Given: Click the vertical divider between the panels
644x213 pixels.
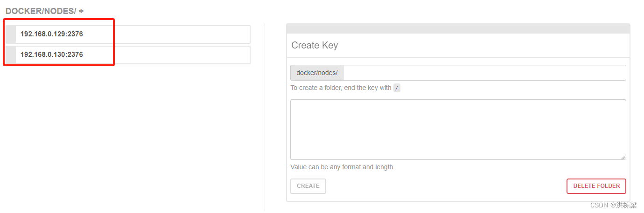Looking at the screenshot, I should pos(265,117).
